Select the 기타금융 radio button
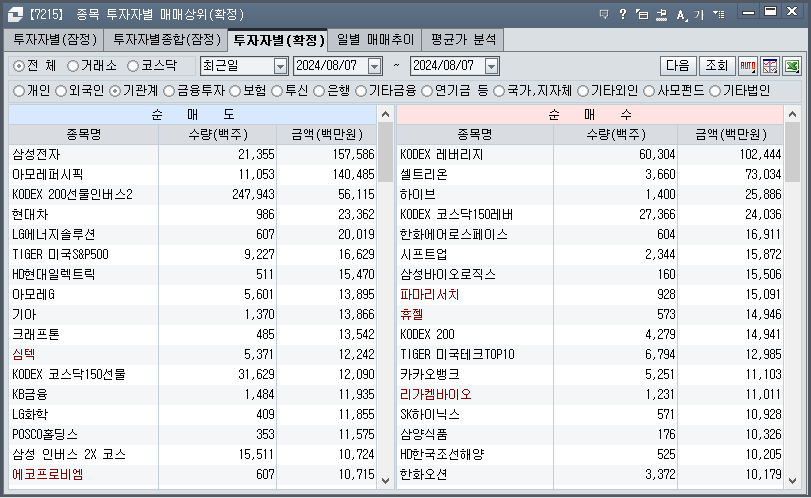Image resolution: width=811 pixels, height=498 pixels. point(361,91)
